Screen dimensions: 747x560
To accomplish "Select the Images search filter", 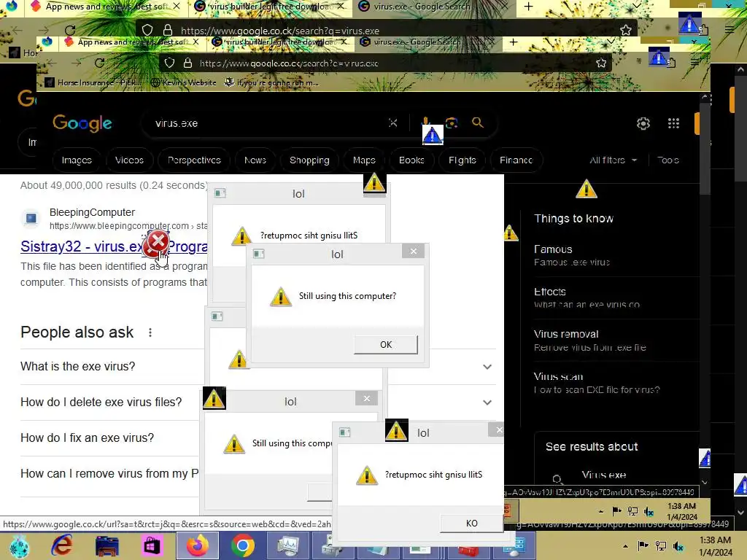I will click(77, 160).
